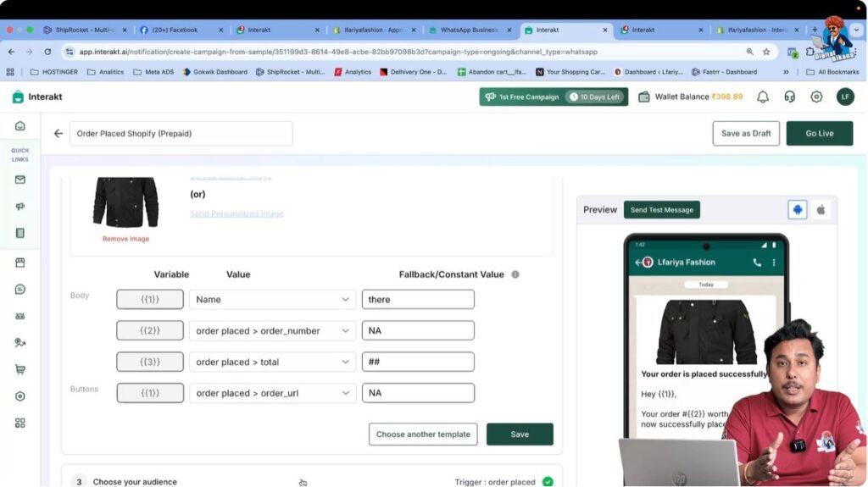Open the inbox envelope icon in sidebar
868x487 pixels.
20,180
